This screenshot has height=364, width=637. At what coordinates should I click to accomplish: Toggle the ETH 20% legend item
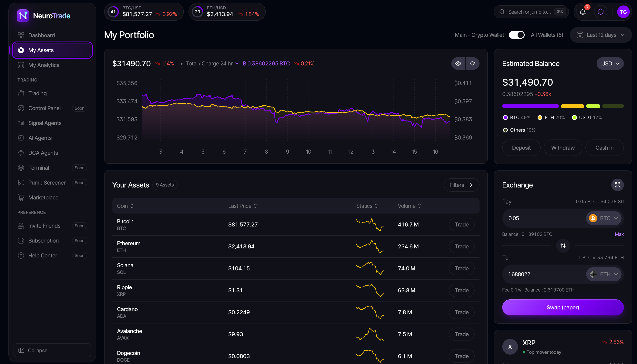pos(551,118)
